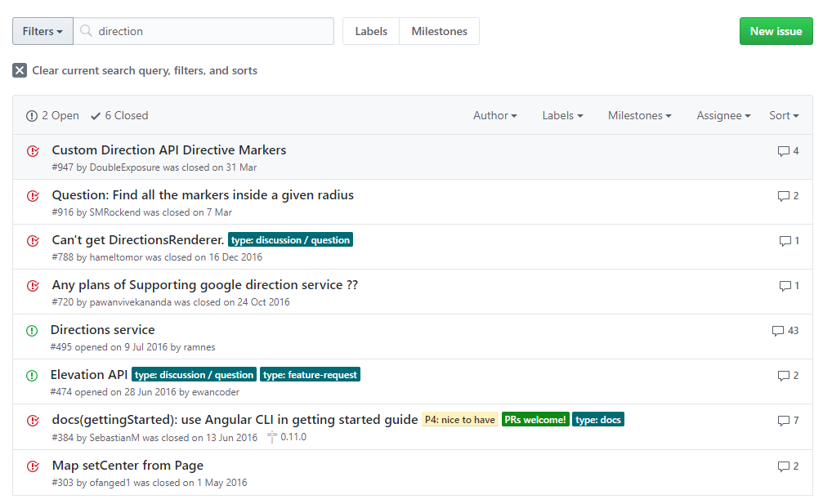823x504 pixels.
Task: Click closed issue icon for Question: Find all markers
Action: 33,196
